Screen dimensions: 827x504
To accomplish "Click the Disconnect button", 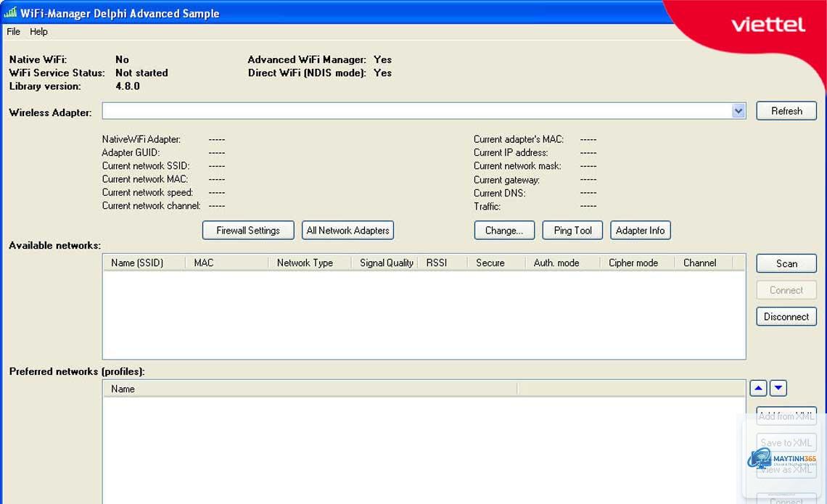I will tap(786, 317).
